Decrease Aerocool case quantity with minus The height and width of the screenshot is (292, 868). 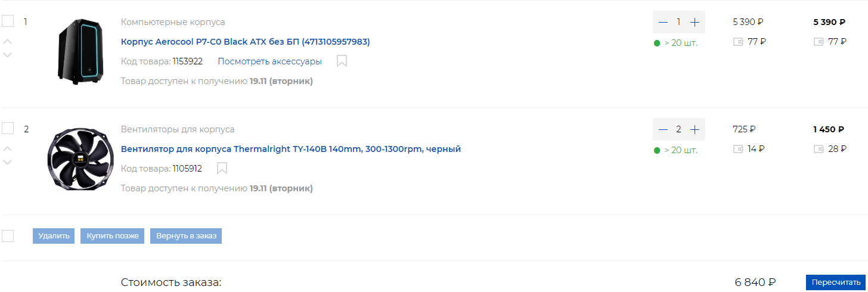[663, 22]
